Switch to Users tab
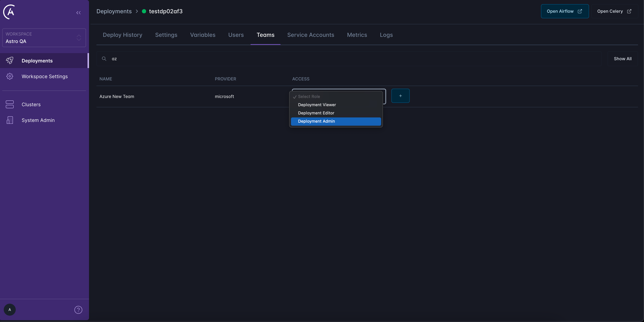Image resolution: width=644 pixels, height=322 pixels. (x=236, y=35)
